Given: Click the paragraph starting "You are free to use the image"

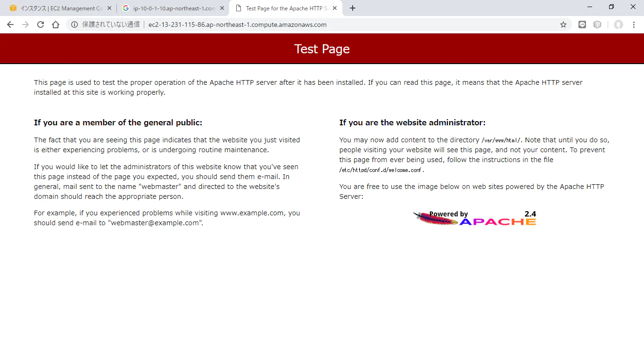Looking at the screenshot, I should [x=471, y=191].
